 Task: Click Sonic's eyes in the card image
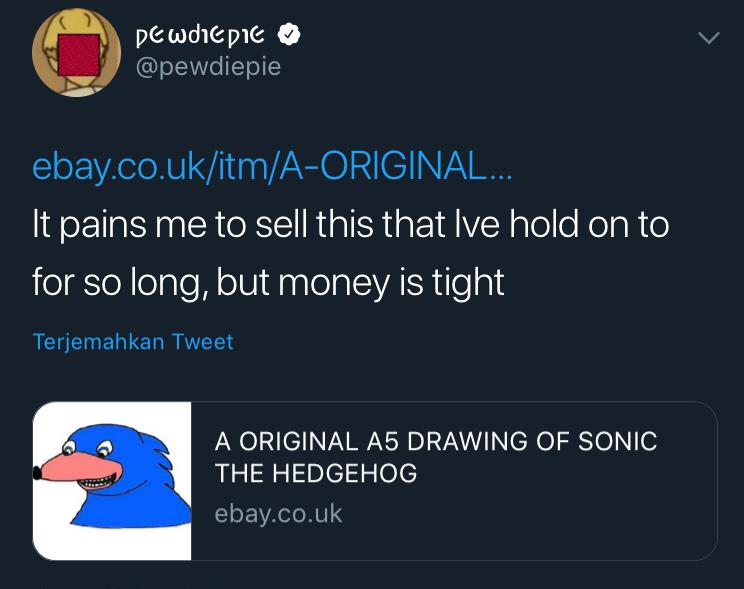click(87, 447)
